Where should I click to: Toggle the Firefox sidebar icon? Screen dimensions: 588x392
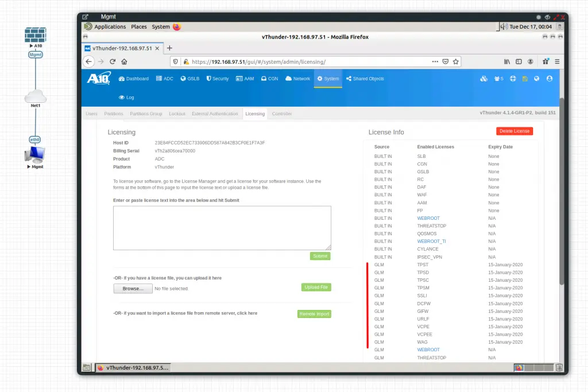click(x=519, y=61)
